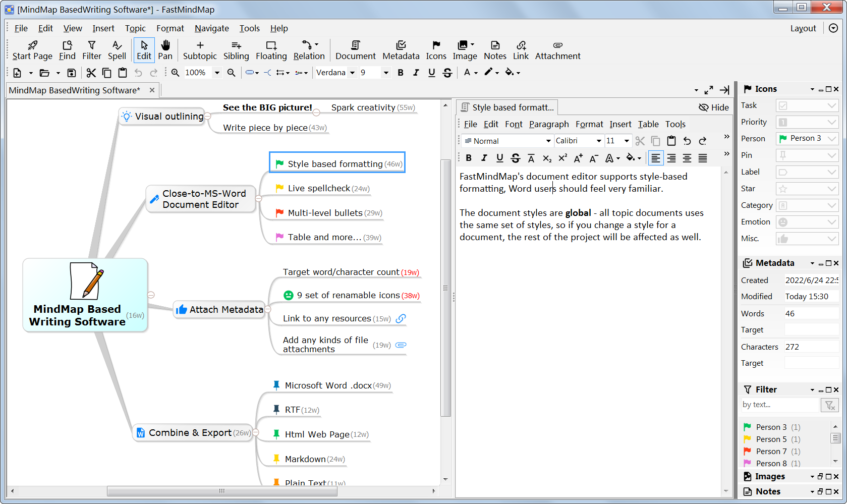Click the Find toolbar icon

[67, 50]
